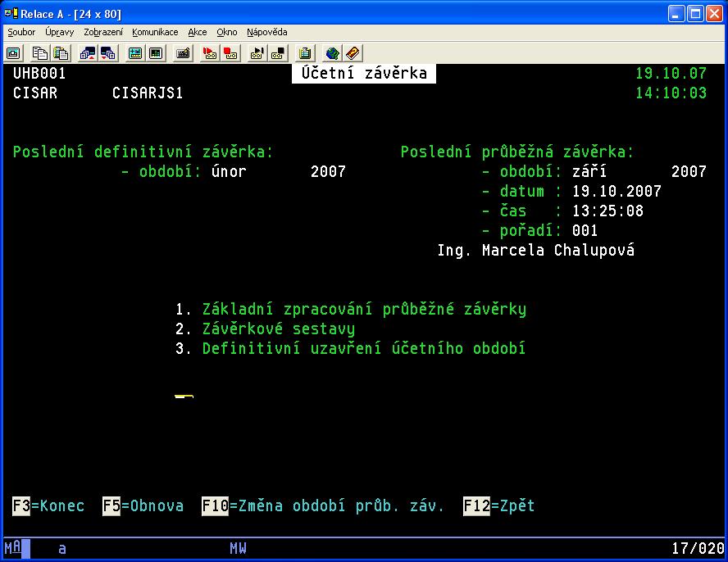Open the display setup toolbar icon

pyautogui.click(x=135, y=53)
